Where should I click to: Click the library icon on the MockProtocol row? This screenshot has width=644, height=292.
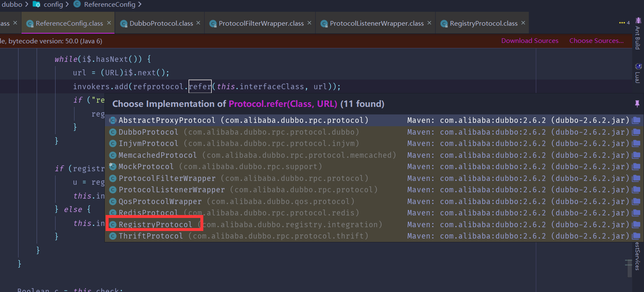(x=636, y=167)
